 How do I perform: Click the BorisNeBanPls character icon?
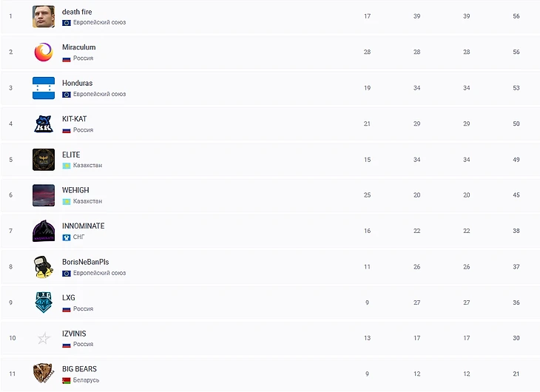point(44,266)
